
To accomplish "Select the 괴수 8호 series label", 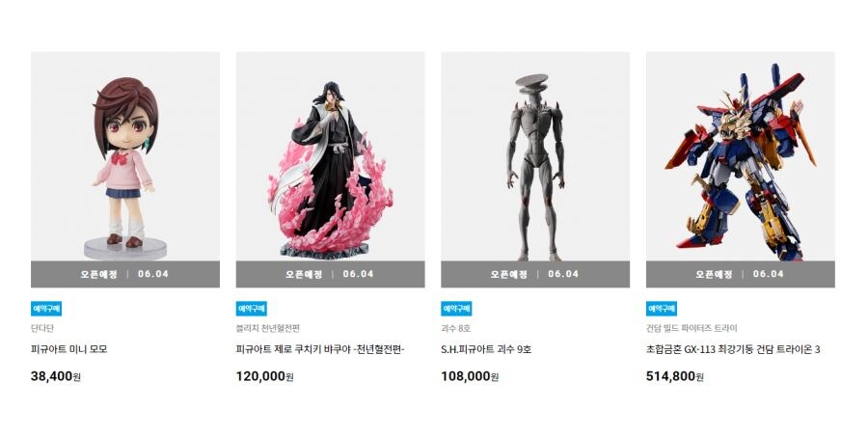I will (x=456, y=328).
